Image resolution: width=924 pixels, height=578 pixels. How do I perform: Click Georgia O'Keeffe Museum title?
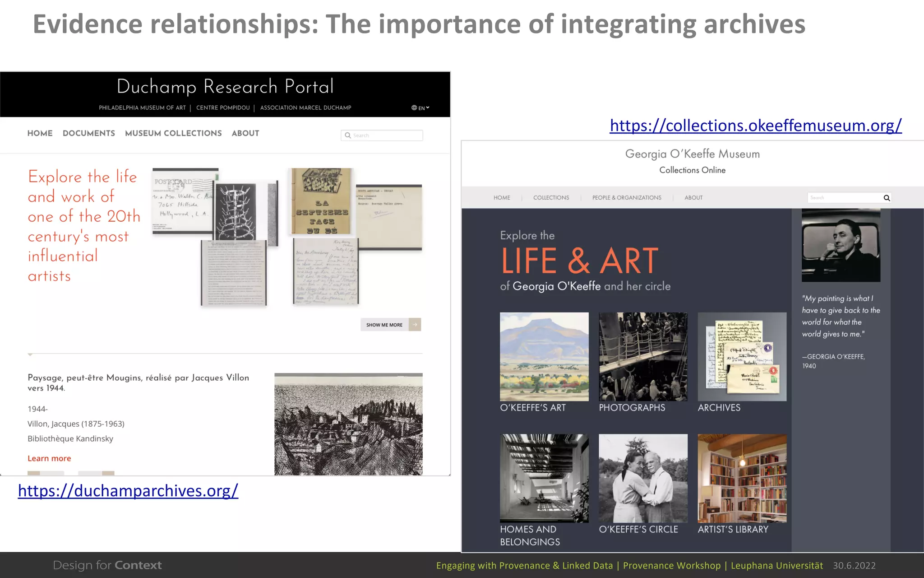point(693,154)
